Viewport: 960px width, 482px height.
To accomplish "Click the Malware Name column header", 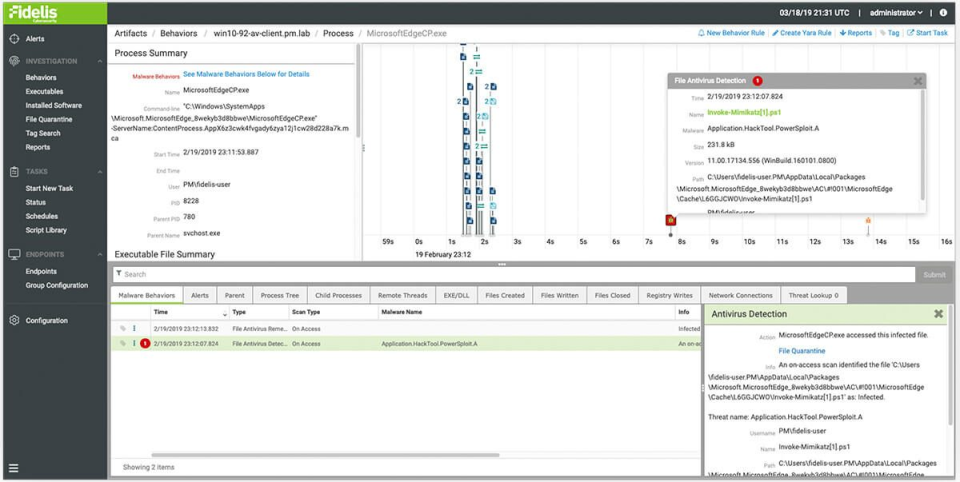I will [x=526, y=312].
